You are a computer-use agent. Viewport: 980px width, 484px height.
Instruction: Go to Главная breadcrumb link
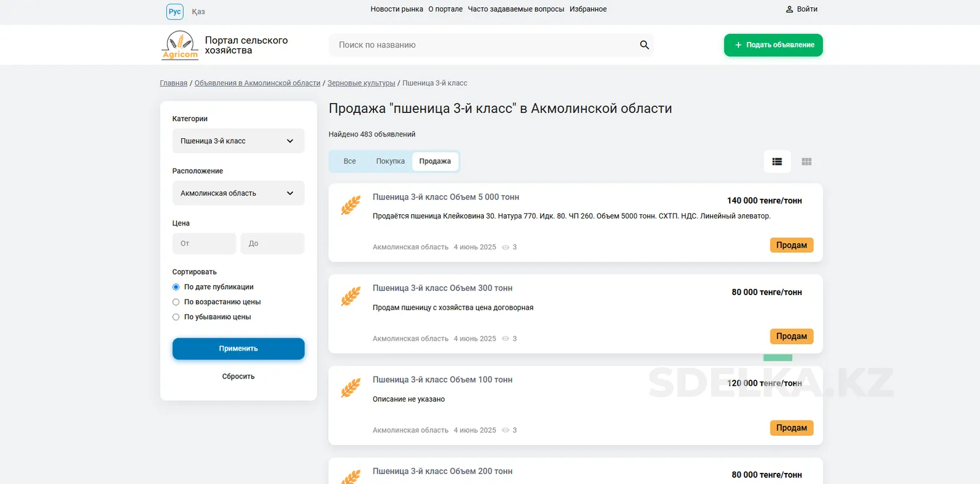174,83
